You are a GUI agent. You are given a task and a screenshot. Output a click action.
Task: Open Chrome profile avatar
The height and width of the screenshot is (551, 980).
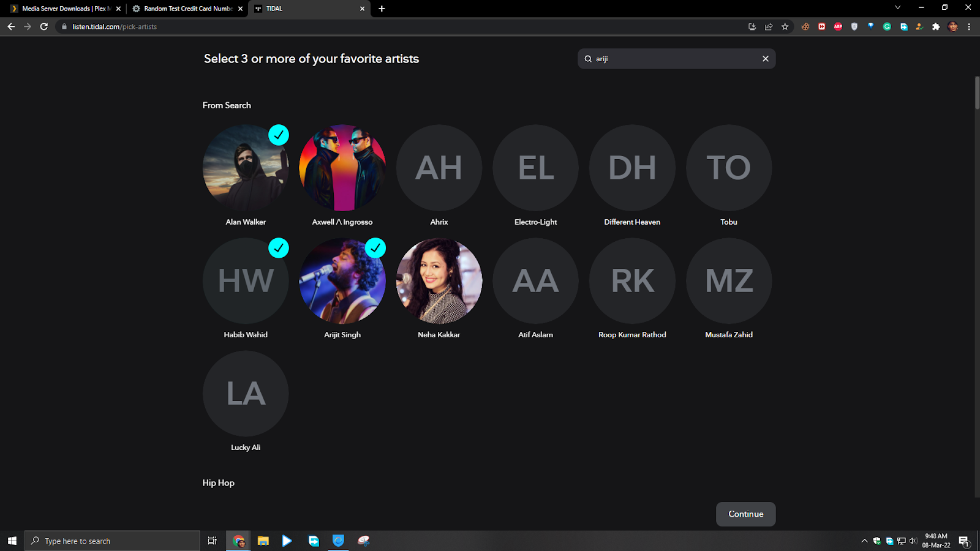point(952,26)
